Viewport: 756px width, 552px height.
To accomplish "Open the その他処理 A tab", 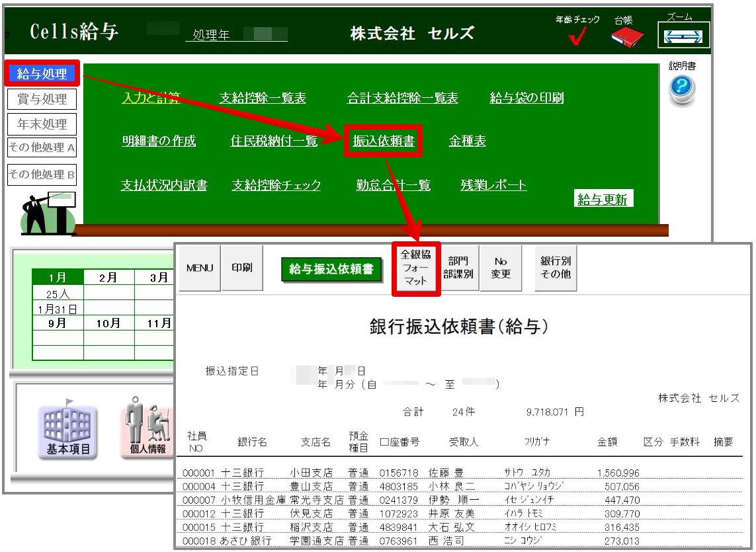I will point(42,148).
